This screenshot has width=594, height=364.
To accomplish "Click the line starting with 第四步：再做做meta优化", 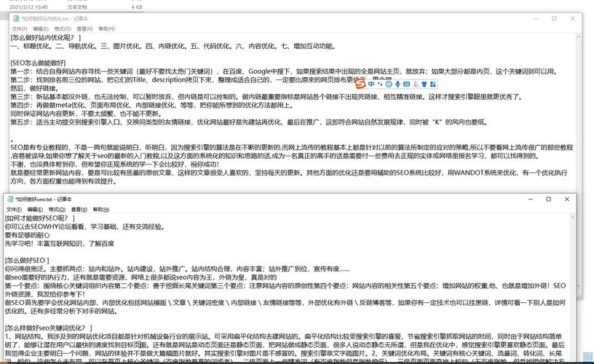I will 152,106.
